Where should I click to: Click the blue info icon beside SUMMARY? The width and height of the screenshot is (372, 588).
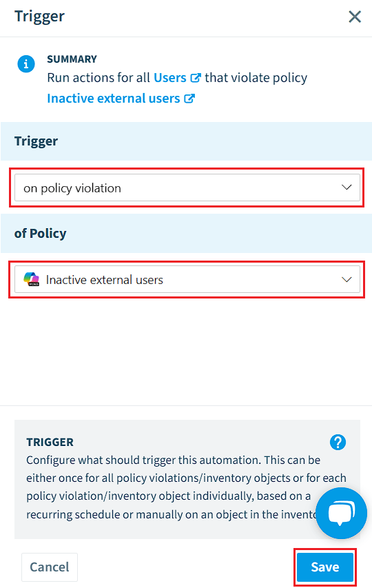point(26,63)
